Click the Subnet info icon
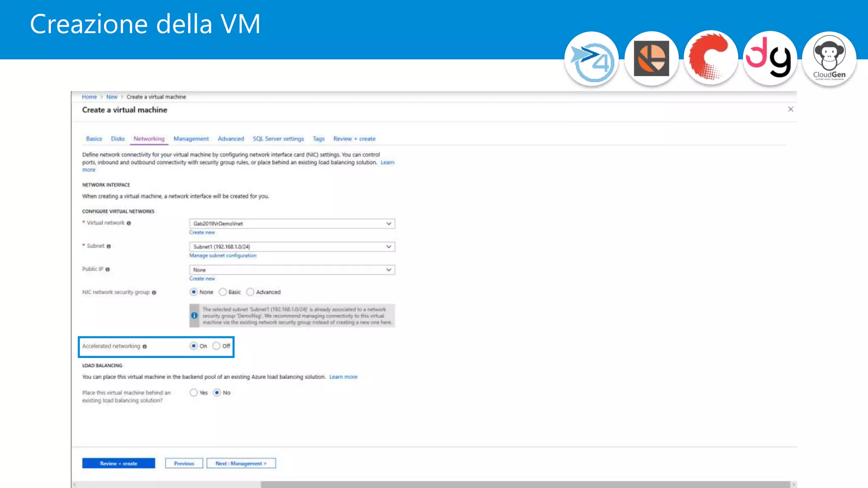 [108, 246]
